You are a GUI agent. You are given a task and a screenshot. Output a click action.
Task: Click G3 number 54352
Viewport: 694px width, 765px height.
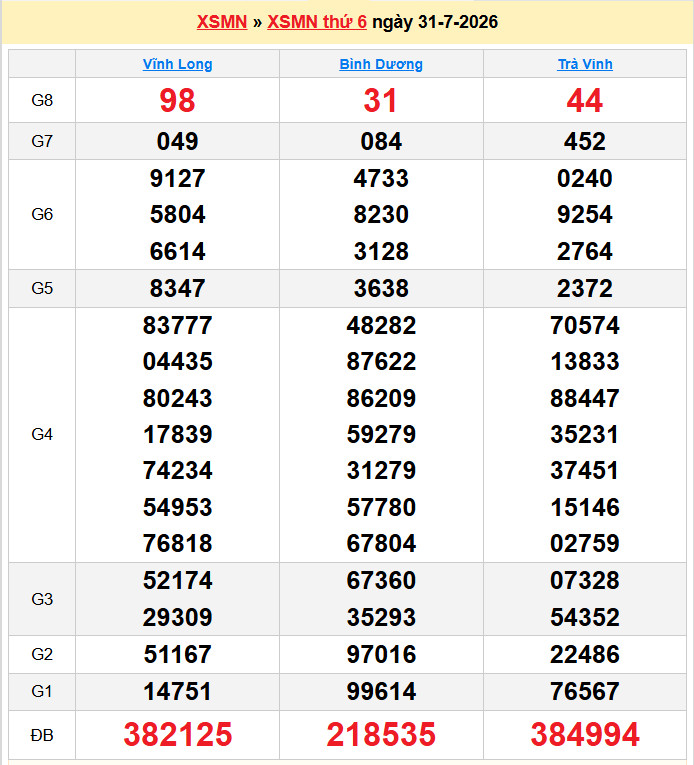click(x=585, y=617)
